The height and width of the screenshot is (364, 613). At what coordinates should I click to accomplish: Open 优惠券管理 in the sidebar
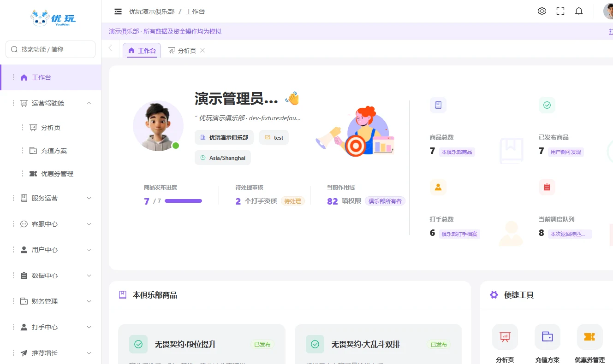pyautogui.click(x=51, y=174)
